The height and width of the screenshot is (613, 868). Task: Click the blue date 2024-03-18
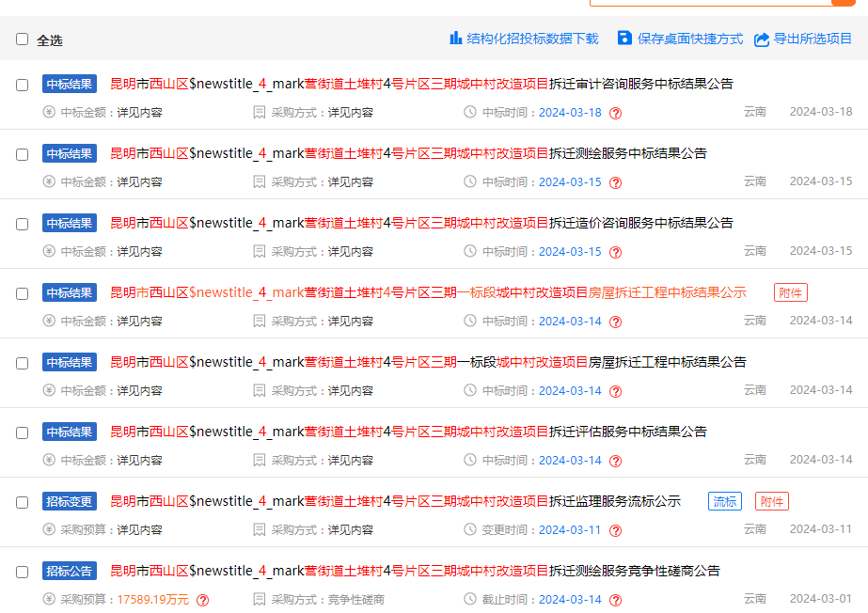click(x=570, y=112)
